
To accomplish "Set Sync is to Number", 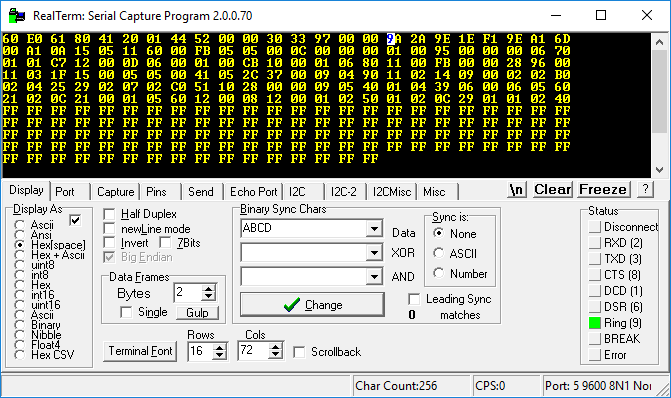I will click(x=439, y=273).
